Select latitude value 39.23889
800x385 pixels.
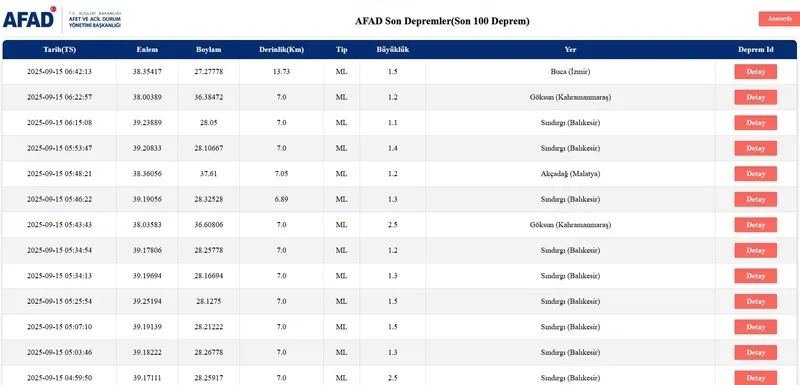[147, 122]
